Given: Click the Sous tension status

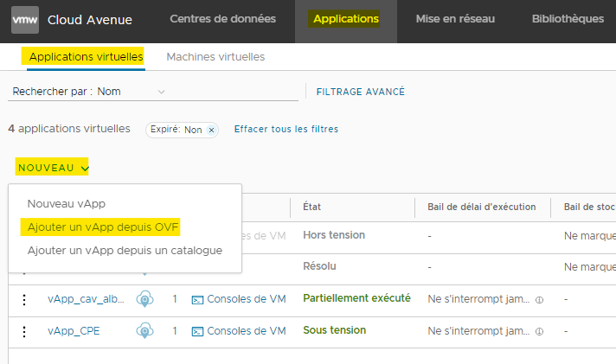Looking at the screenshot, I should [334, 330].
